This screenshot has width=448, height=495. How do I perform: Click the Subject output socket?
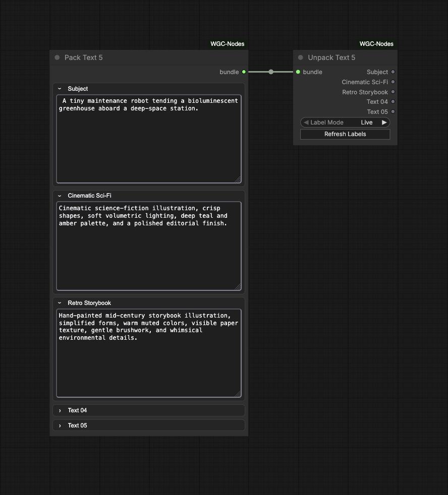coord(393,72)
